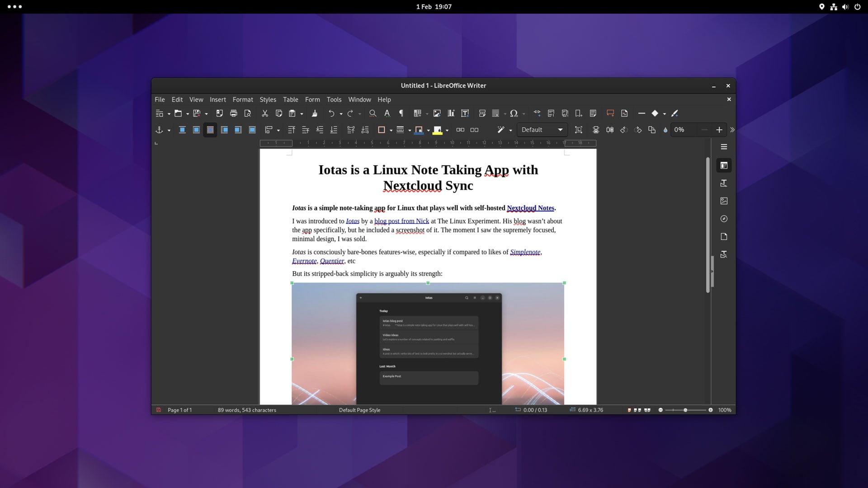This screenshot has height=488, width=868.
Task: Select the After wrap option
Action: tap(238, 130)
